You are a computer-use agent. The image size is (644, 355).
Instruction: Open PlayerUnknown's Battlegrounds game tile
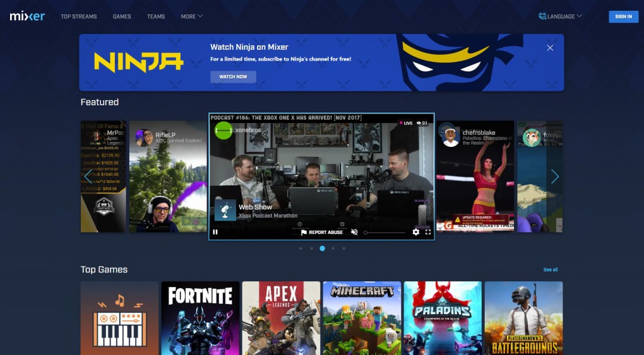click(523, 318)
